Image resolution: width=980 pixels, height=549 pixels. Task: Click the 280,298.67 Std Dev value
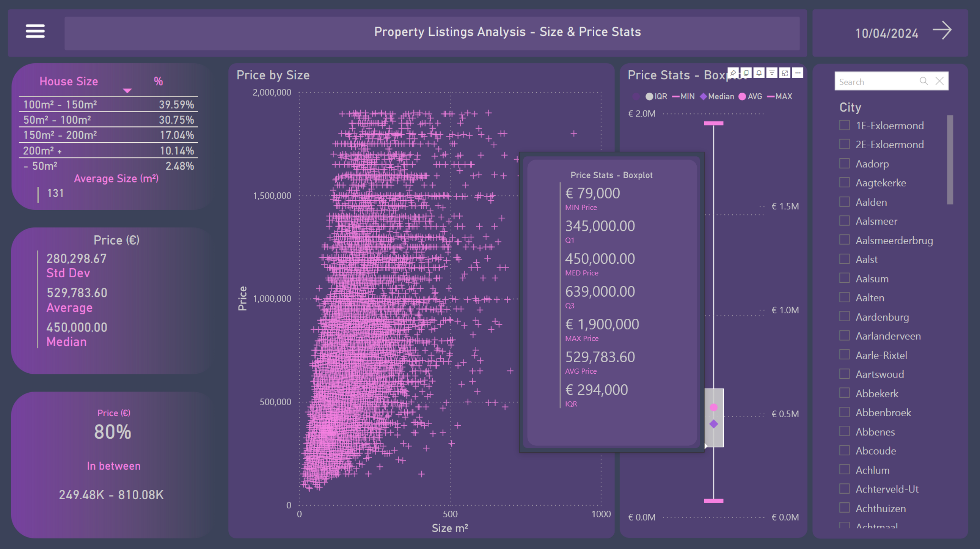tap(77, 259)
